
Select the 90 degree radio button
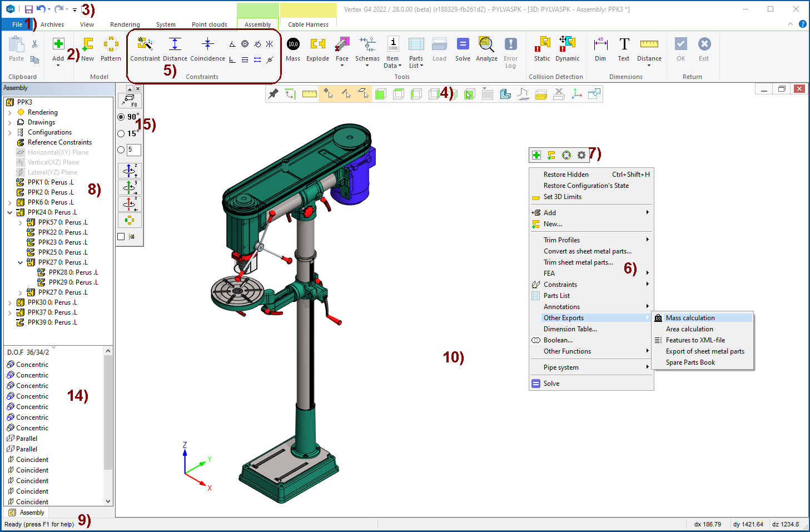[121, 117]
